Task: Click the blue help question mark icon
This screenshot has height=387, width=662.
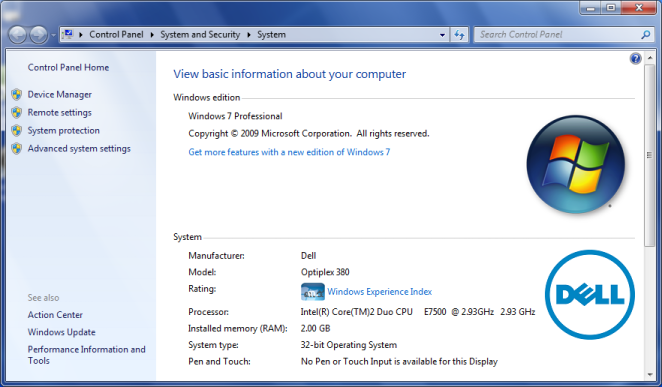Action: (x=635, y=59)
